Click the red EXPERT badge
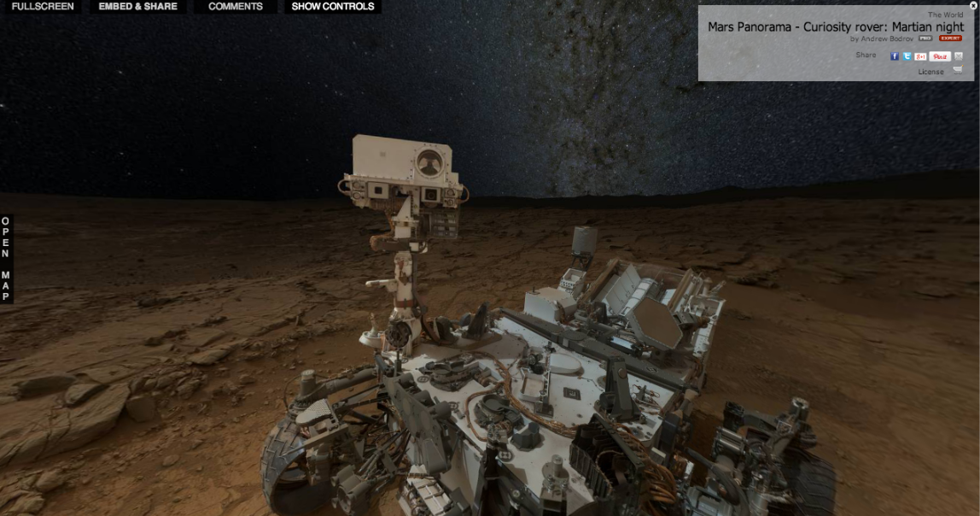The width and height of the screenshot is (980, 516). 950,38
